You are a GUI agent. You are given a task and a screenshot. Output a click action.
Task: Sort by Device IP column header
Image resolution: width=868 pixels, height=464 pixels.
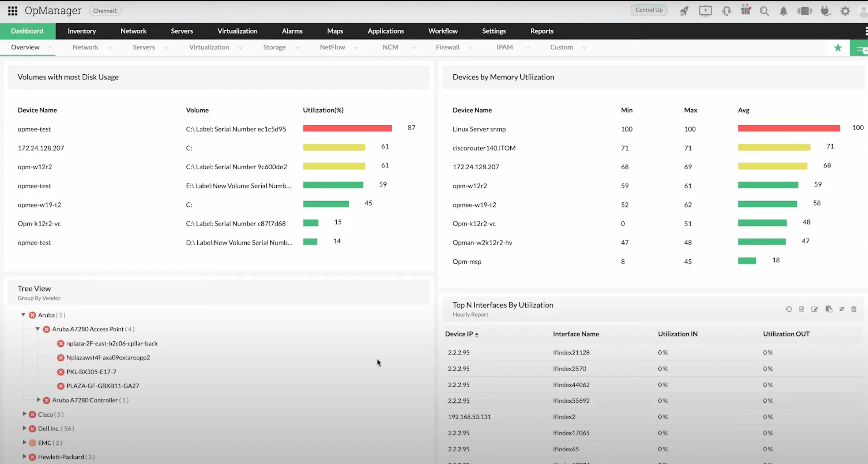click(x=459, y=334)
